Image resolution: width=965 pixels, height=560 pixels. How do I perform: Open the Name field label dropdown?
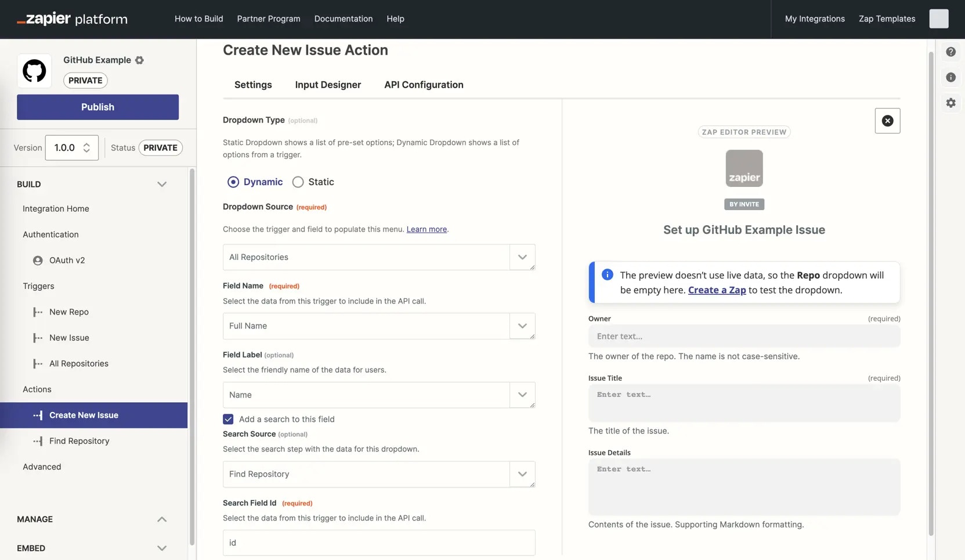[379, 395]
